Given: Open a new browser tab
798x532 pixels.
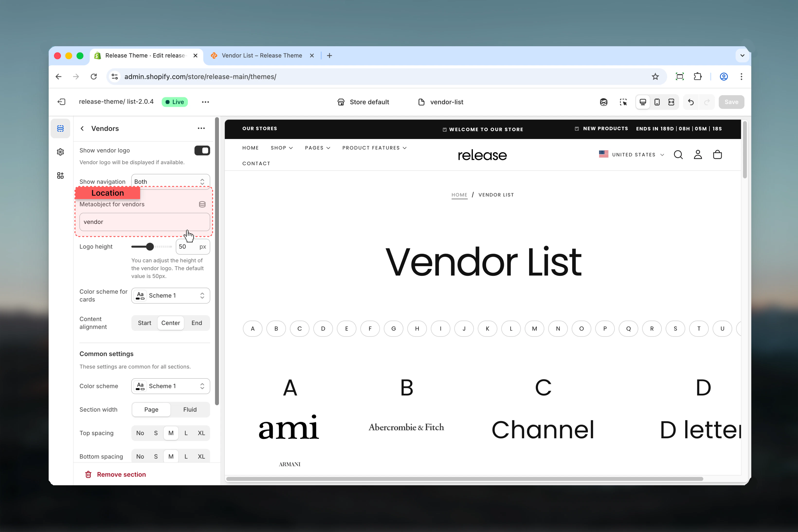Looking at the screenshot, I should coord(329,56).
